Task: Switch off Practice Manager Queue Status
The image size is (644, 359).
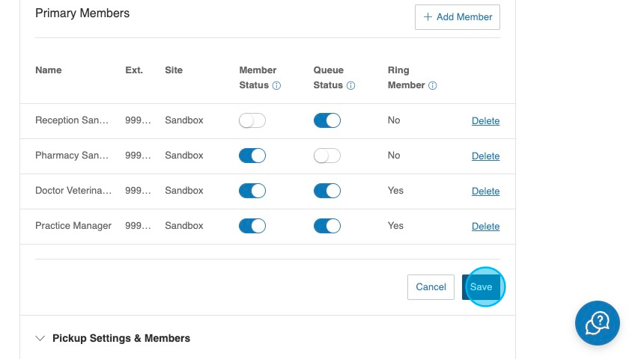Action: pyautogui.click(x=326, y=226)
